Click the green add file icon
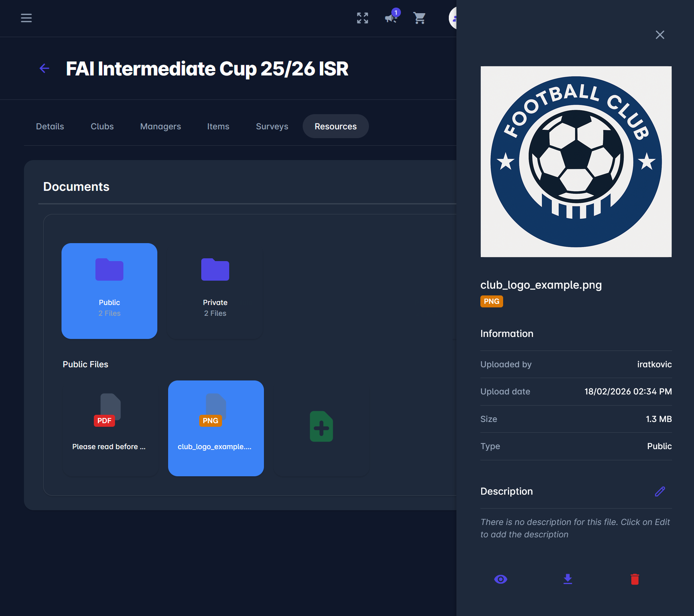The height and width of the screenshot is (616, 694). click(x=321, y=427)
